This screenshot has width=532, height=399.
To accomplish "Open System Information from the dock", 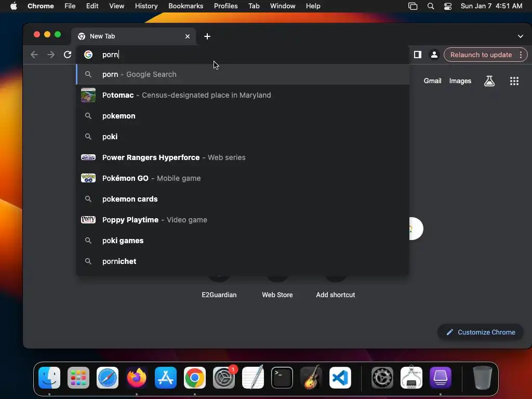I will (x=411, y=377).
